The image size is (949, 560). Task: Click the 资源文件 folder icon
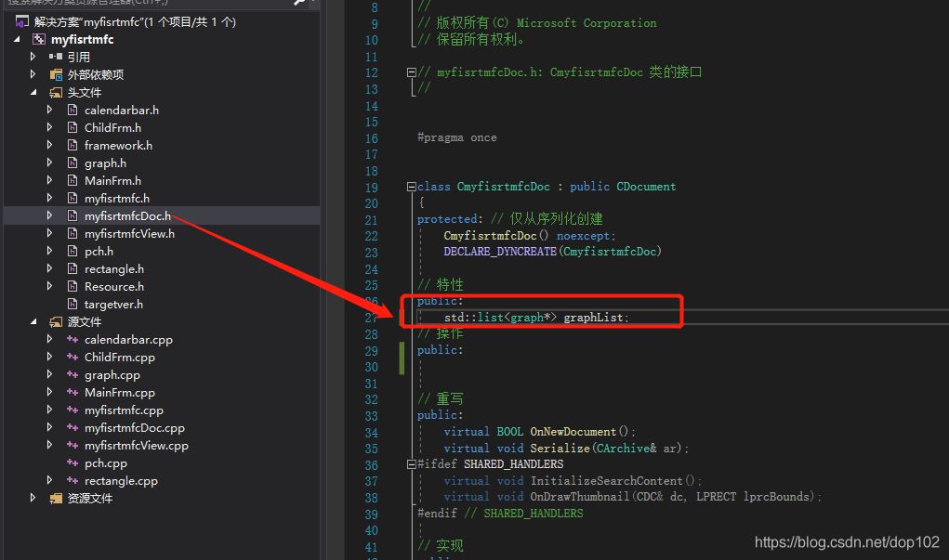tap(56, 499)
